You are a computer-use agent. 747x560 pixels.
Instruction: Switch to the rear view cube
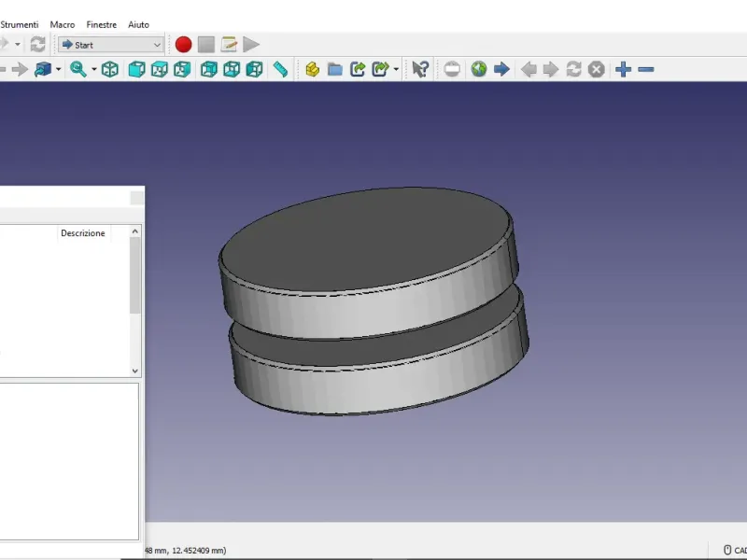tap(208, 69)
